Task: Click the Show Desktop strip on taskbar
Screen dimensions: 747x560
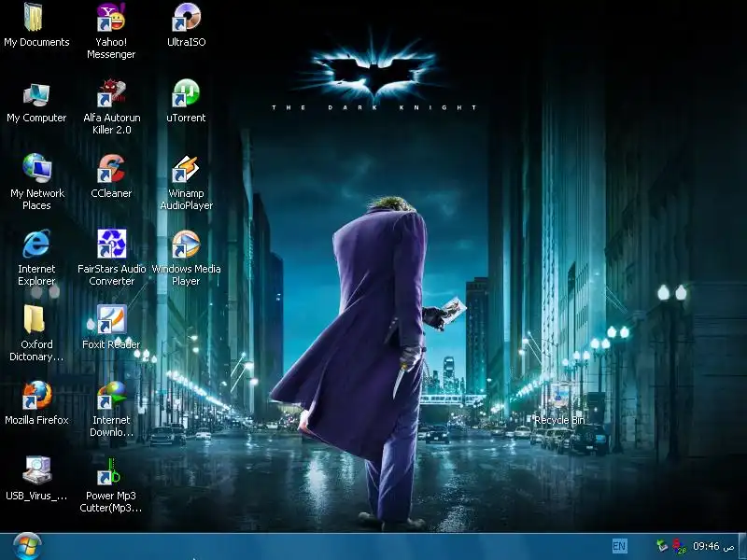Action: [x=742, y=546]
